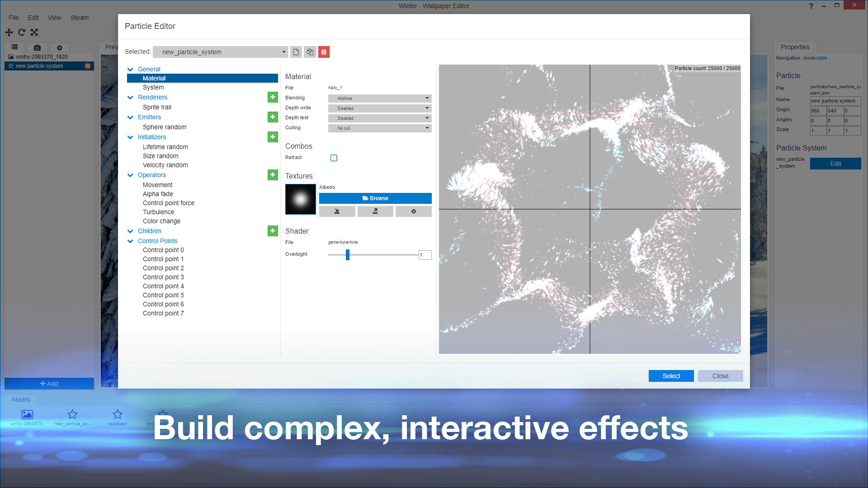Open Albedo texture settings gear icon
This screenshot has height=488, width=868.
[x=413, y=211]
